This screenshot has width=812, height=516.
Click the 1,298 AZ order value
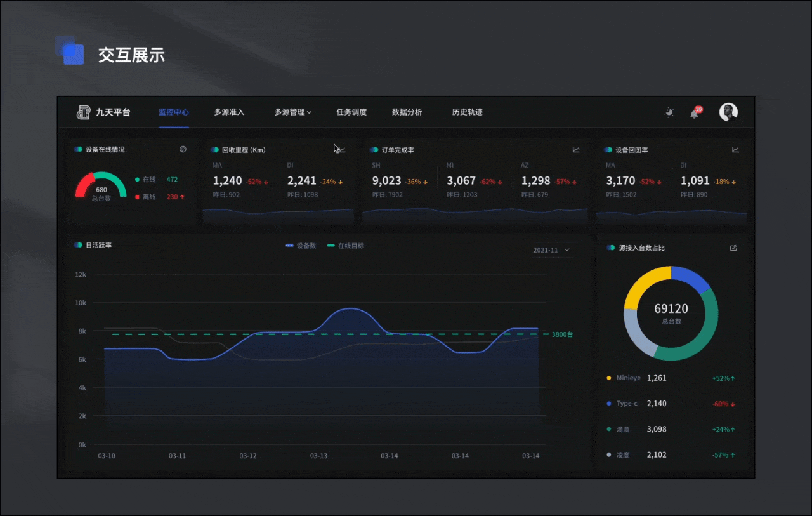[x=536, y=181]
